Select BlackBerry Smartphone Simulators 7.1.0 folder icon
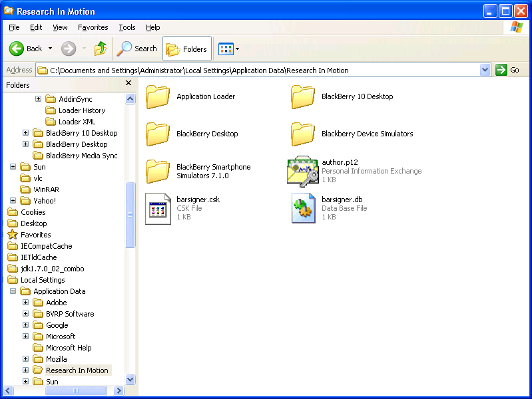Screen dimensions: 532x399 (x=158, y=171)
